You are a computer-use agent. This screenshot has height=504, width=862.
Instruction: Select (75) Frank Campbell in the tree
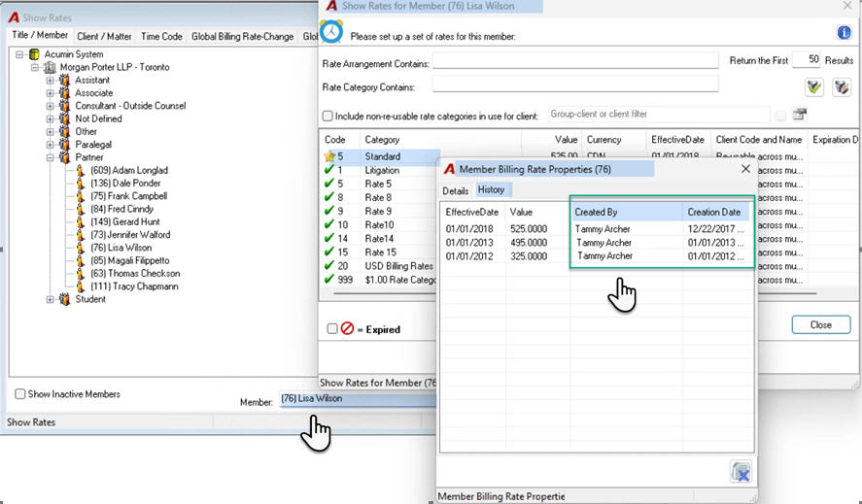click(128, 196)
